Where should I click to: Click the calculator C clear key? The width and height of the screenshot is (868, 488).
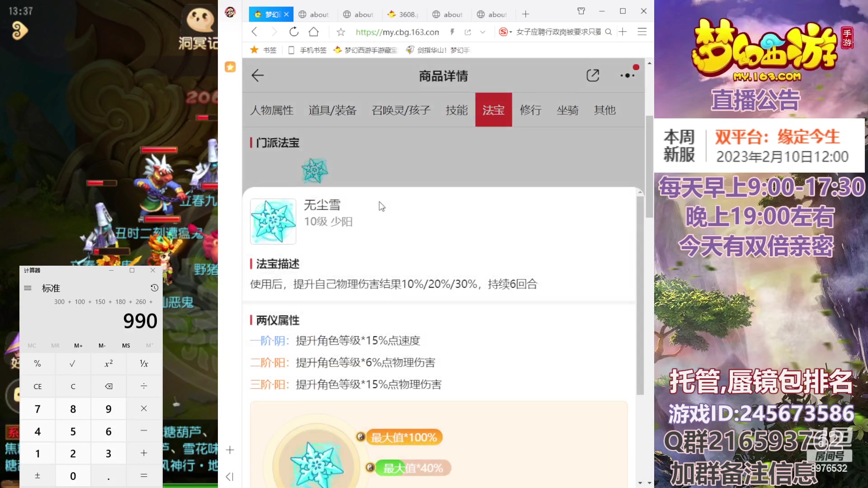[73, 386]
